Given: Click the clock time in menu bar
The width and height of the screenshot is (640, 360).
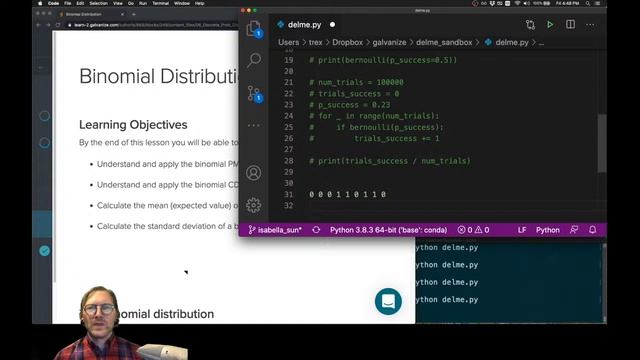Looking at the screenshot, I should coord(567,3).
